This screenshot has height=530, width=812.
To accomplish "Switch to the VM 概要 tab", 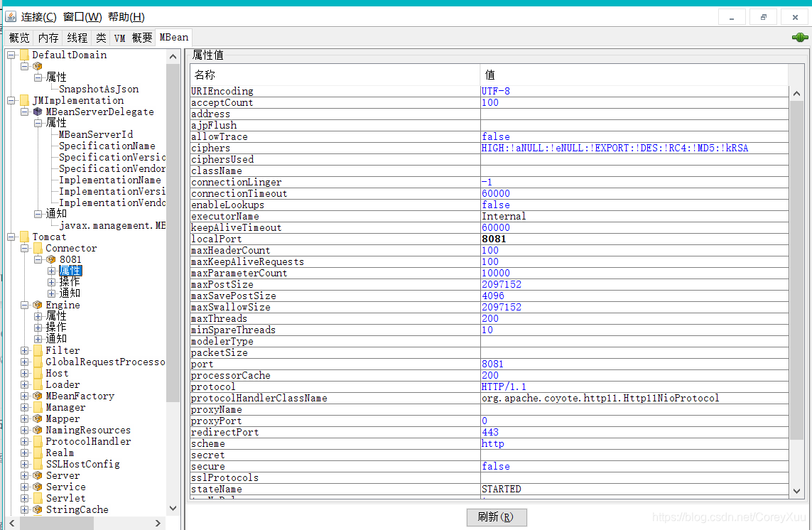I will 134,38.
